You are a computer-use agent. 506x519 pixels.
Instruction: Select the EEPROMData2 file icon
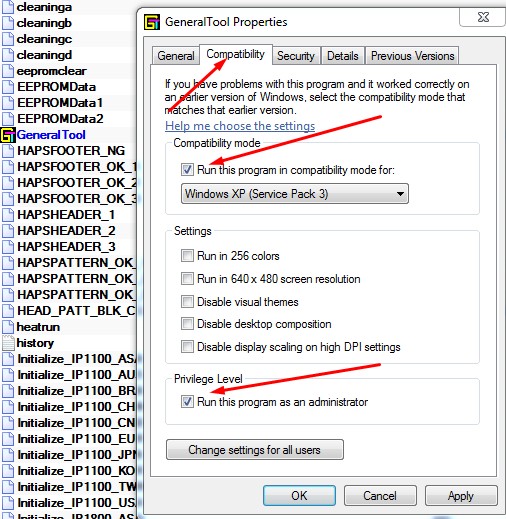pos(8,119)
